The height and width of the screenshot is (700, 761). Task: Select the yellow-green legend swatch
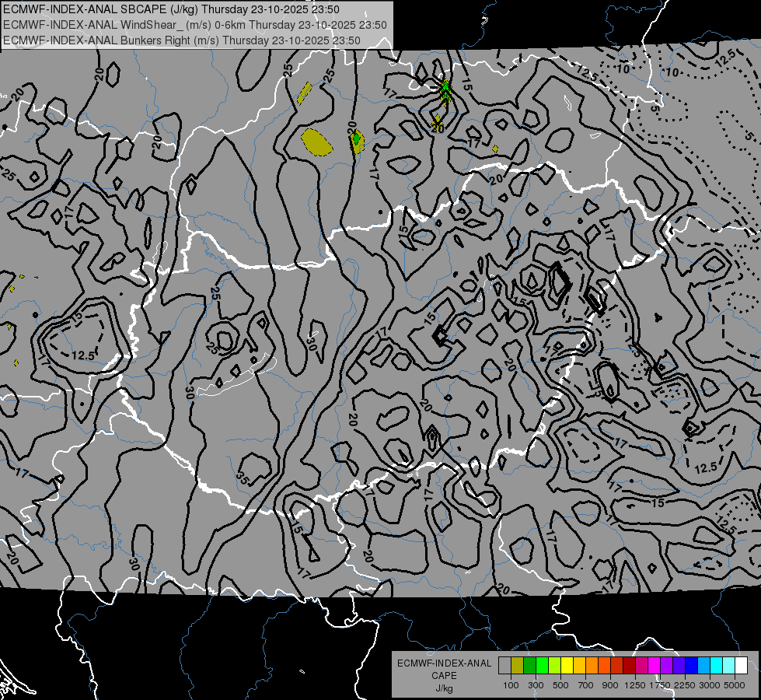pyautogui.click(x=554, y=666)
